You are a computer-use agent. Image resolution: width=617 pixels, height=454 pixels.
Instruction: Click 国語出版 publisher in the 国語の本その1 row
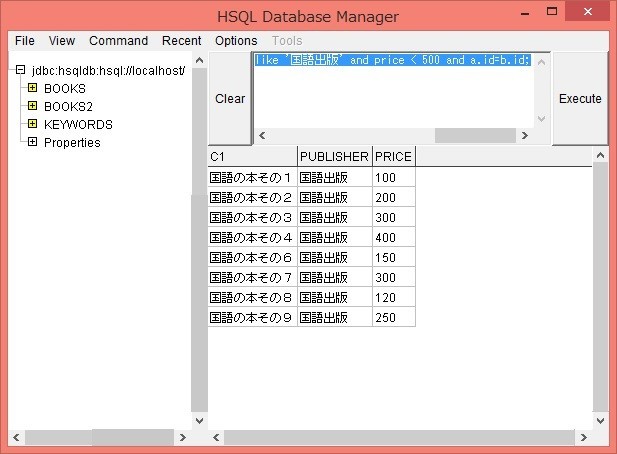point(335,177)
